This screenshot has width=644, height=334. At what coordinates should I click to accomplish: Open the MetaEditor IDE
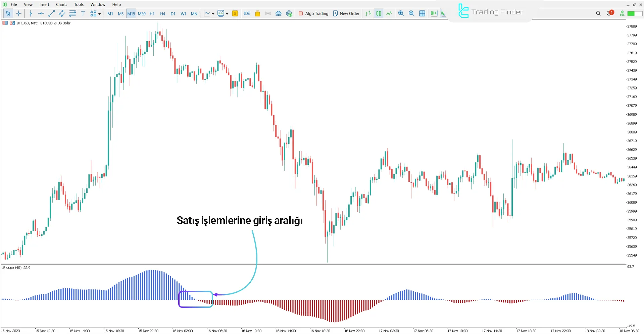[x=247, y=13]
